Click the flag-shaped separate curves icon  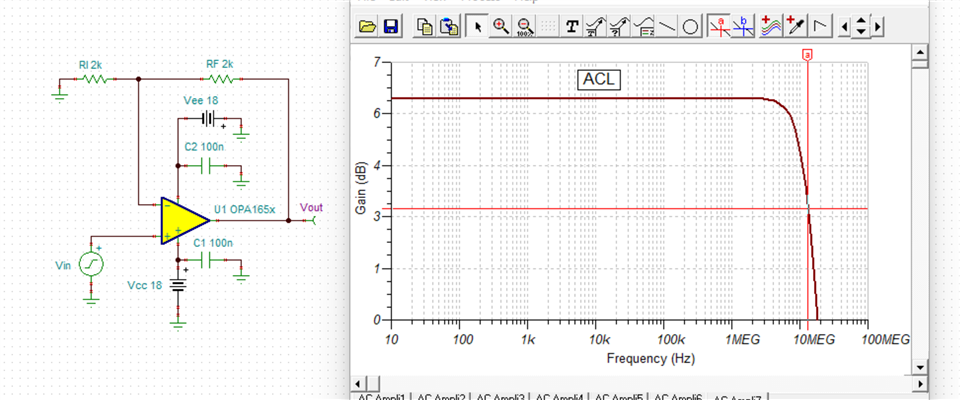coord(819,26)
